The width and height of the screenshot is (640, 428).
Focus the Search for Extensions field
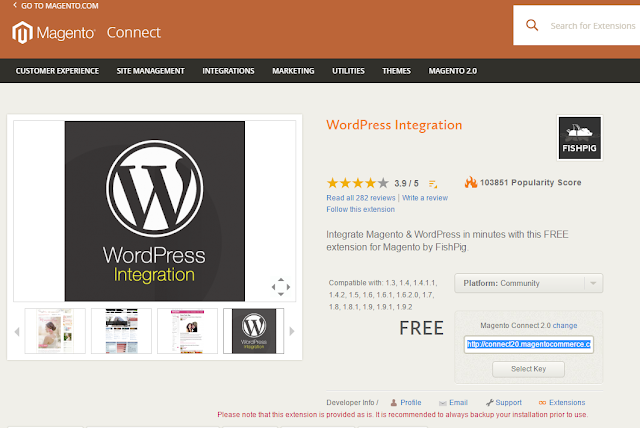(x=593, y=26)
